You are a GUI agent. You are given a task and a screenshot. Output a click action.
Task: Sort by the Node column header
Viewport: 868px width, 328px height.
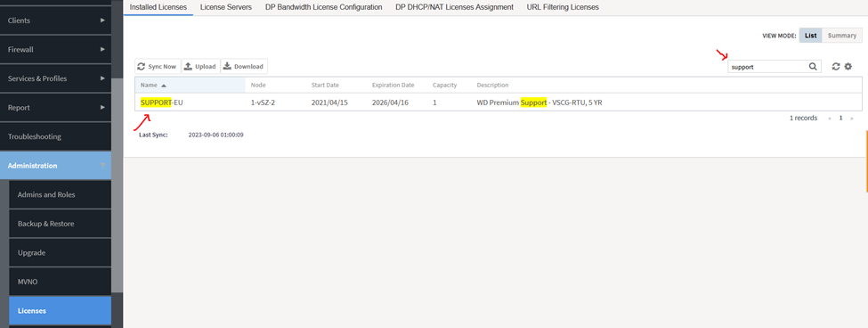258,86
